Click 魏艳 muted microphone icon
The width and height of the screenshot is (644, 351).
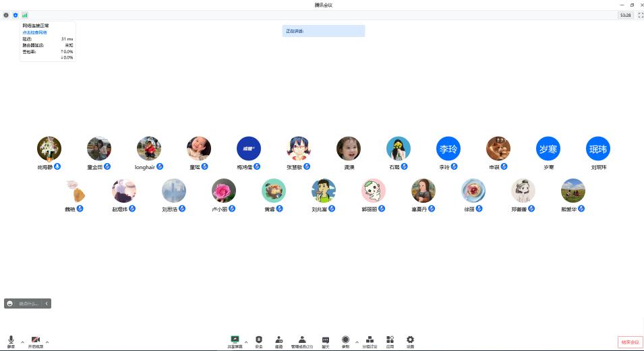[80, 209]
